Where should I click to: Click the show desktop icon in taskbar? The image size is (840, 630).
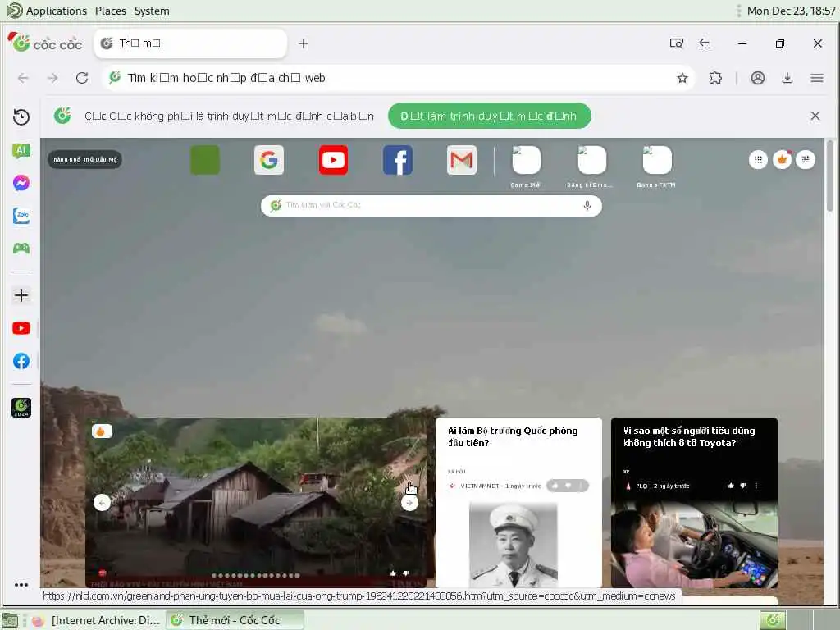pos(10,621)
